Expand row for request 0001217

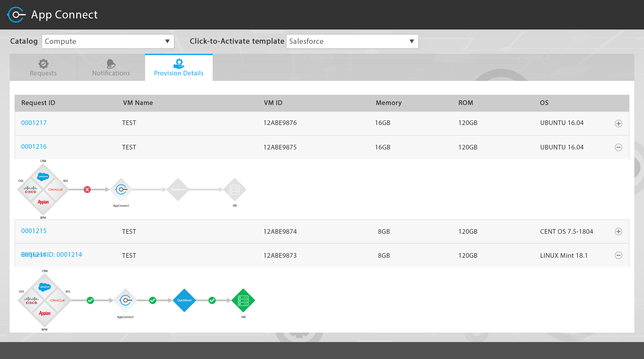click(618, 123)
